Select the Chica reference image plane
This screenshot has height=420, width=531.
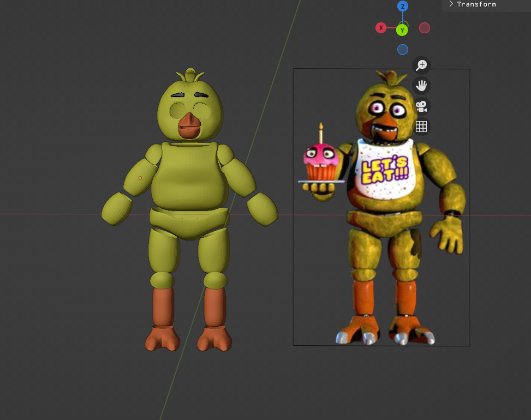(381, 207)
